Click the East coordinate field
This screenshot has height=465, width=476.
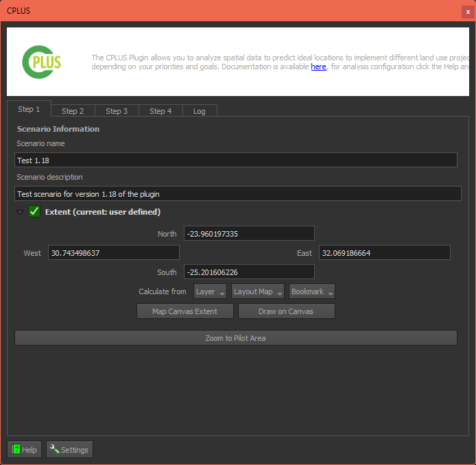384,252
